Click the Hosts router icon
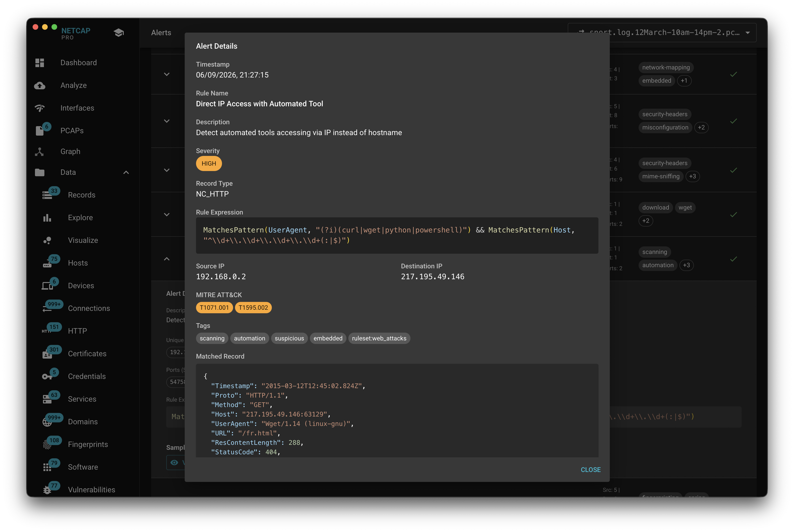The image size is (794, 532). (47, 264)
